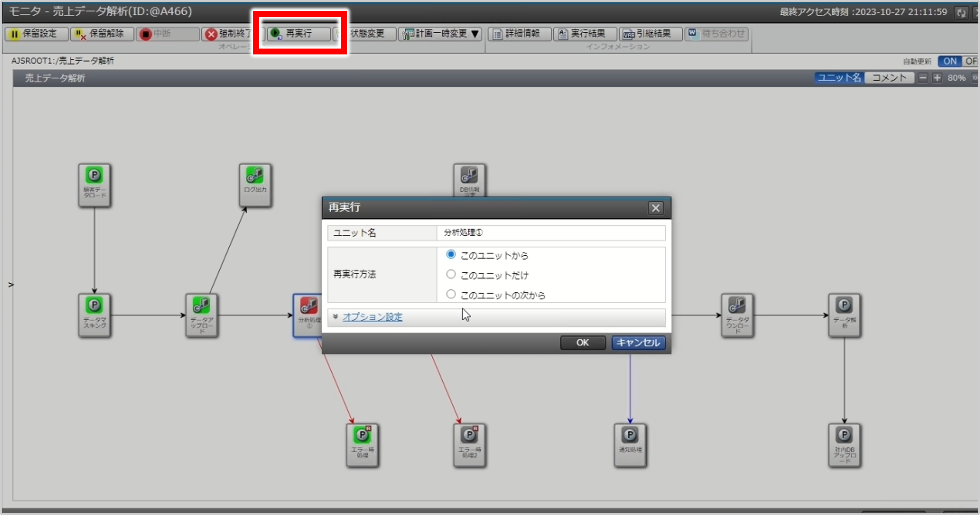
Task: Select このユニットから radio button
Action: [452, 255]
